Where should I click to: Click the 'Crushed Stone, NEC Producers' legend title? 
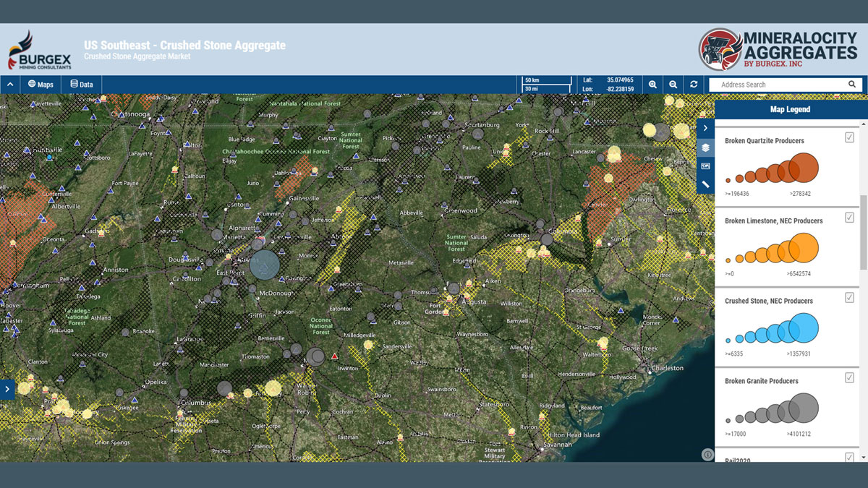769,301
